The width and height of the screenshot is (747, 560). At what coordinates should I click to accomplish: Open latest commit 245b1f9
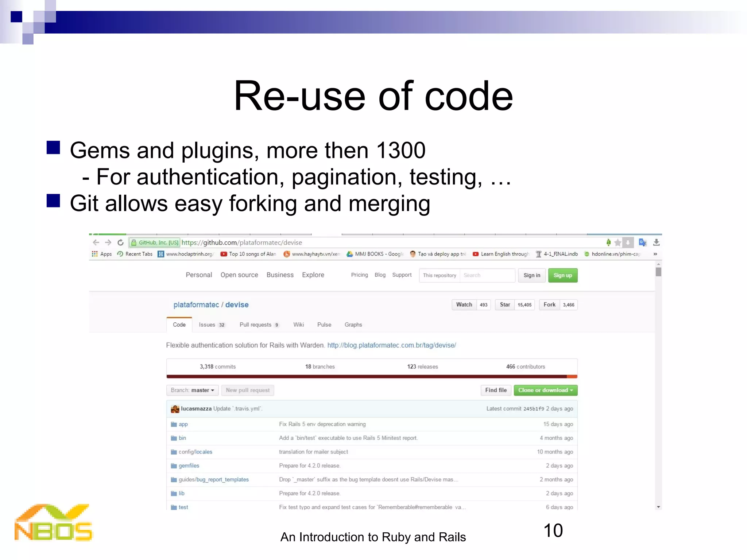(534, 409)
